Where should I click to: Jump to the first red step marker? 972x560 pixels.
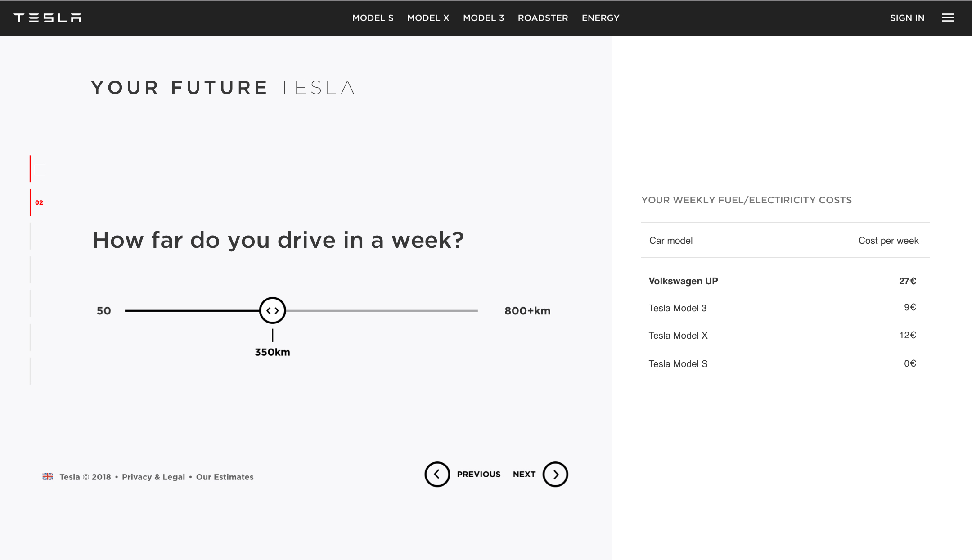[x=31, y=169]
